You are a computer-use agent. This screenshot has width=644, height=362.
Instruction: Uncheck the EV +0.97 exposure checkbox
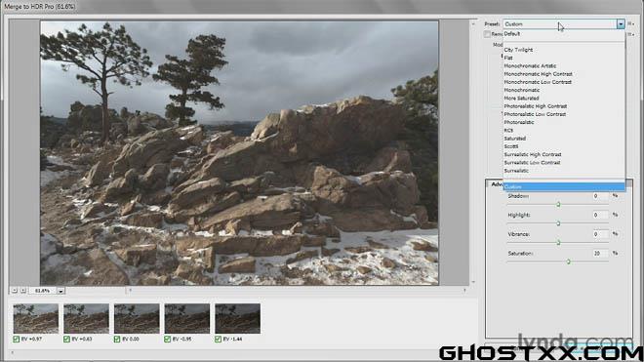pos(16,339)
